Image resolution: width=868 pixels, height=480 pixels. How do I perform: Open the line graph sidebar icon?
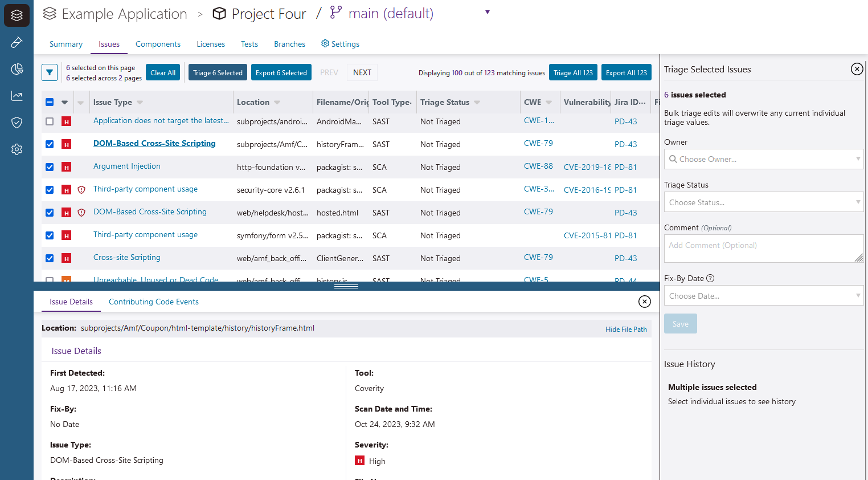click(17, 96)
